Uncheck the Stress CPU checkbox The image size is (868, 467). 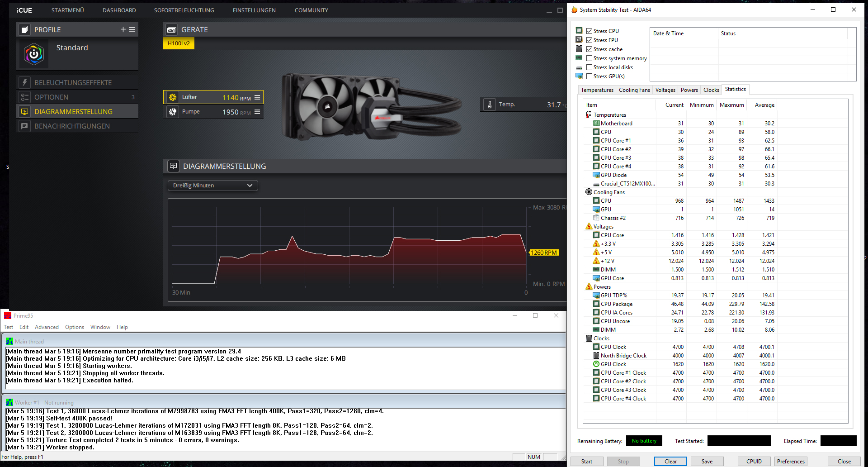tap(589, 31)
